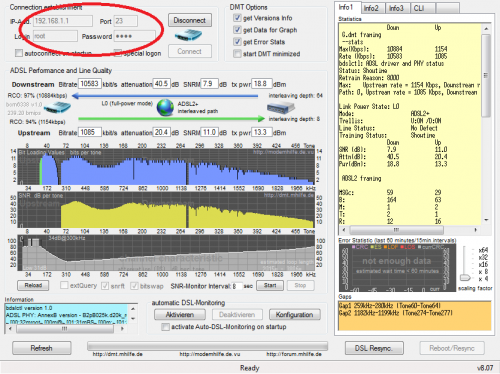Screen dimensions: 500x374
Task: Toggle the 'get Versions Info' checkbox
Action: (237, 18)
